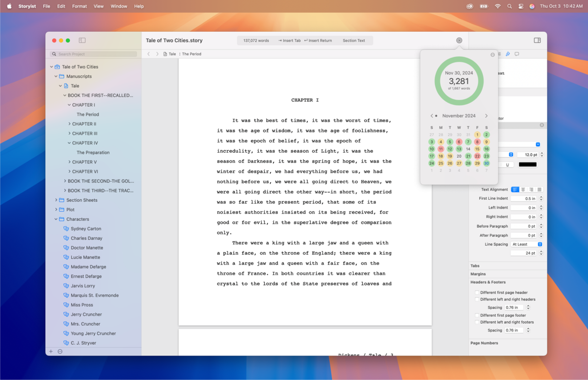Expand CHAPTER II in sidebar
This screenshot has height=380, width=588.
coord(69,124)
